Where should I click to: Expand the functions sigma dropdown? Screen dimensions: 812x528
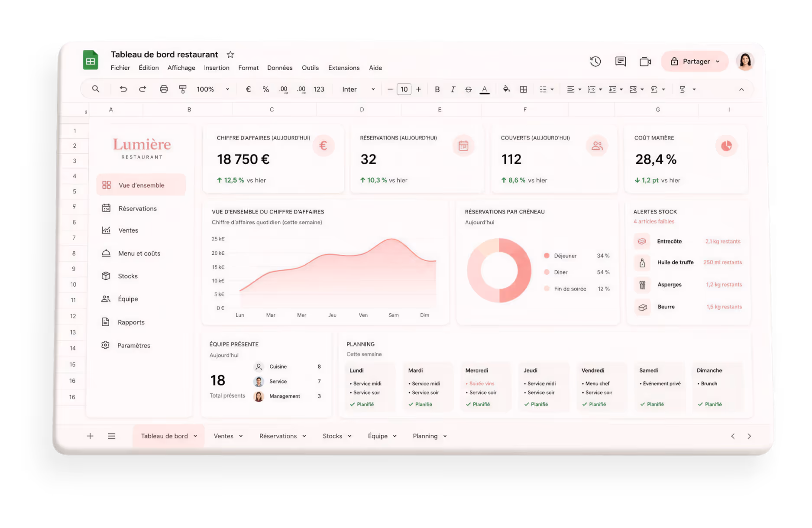click(694, 90)
